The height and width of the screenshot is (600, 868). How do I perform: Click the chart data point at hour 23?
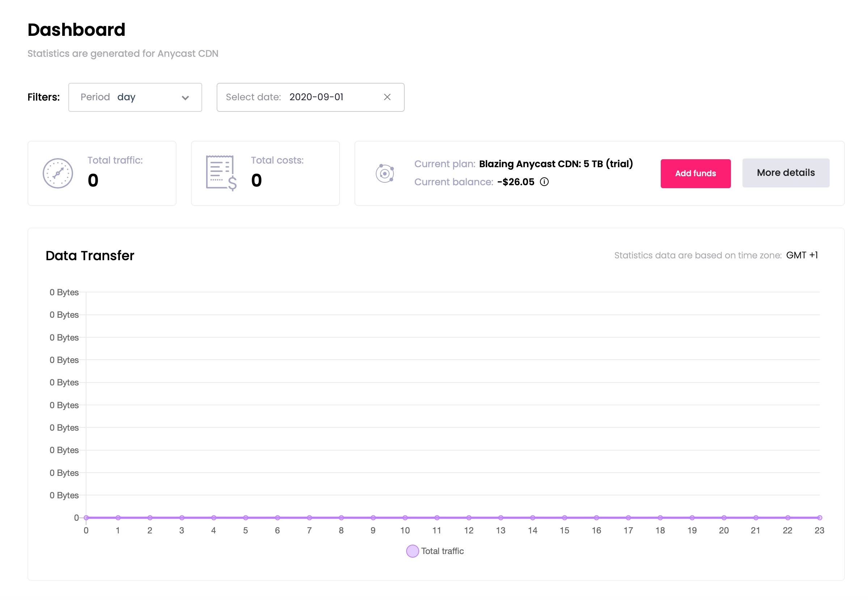coord(820,517)
